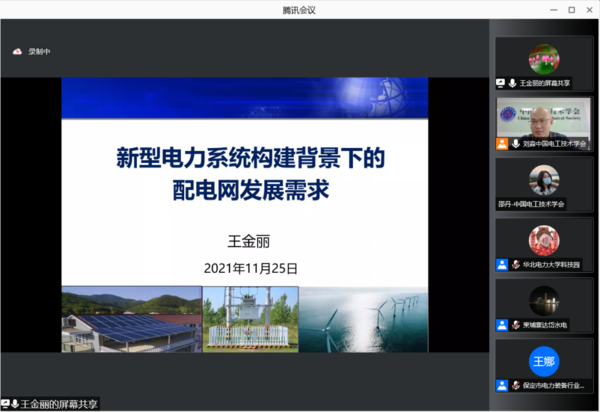Click the blue 王娜 avatar circle
This screenshot has width=600, height=412.
point(543,361)
